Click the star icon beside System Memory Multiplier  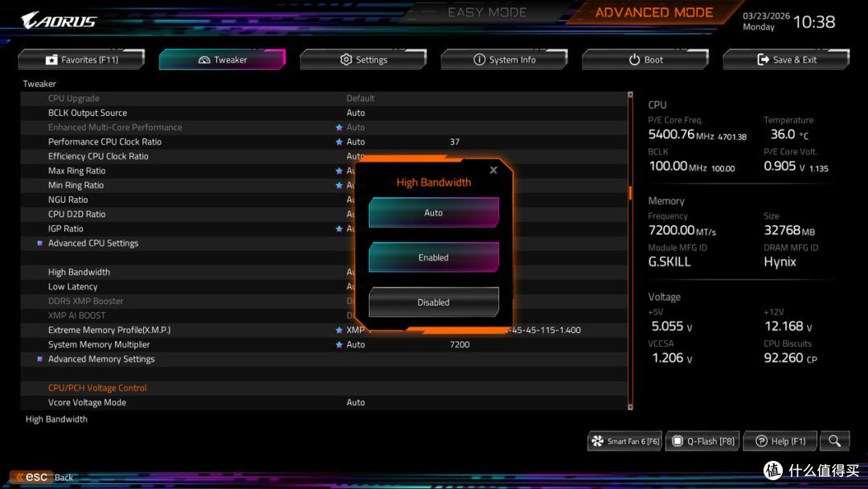(x=339, y=344)
